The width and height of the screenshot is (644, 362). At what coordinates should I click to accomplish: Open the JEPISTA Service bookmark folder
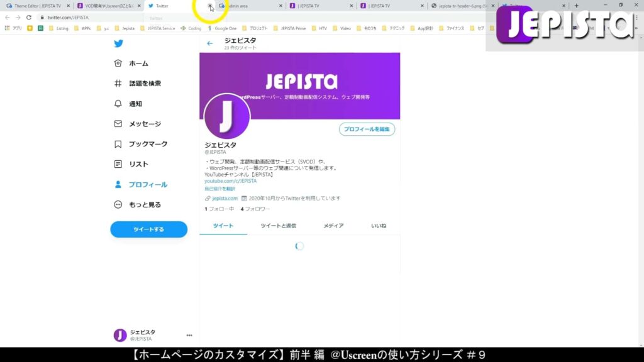[x=158, y=28]
